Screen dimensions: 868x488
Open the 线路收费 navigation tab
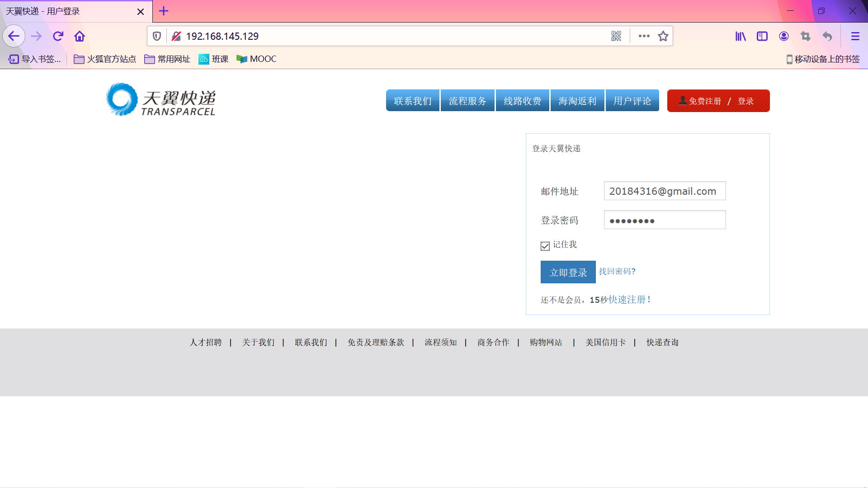523,101
